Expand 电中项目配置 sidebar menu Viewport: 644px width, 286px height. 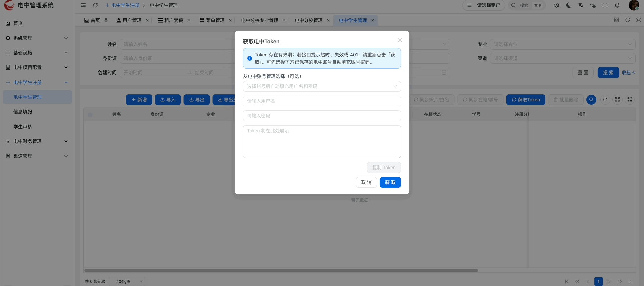(x=37, y=67)
